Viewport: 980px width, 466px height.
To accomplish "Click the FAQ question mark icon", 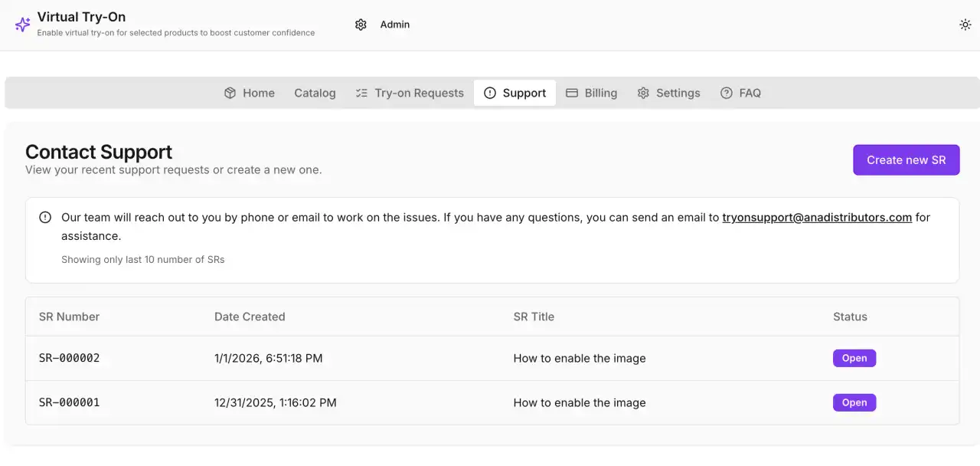I will 725,92.
